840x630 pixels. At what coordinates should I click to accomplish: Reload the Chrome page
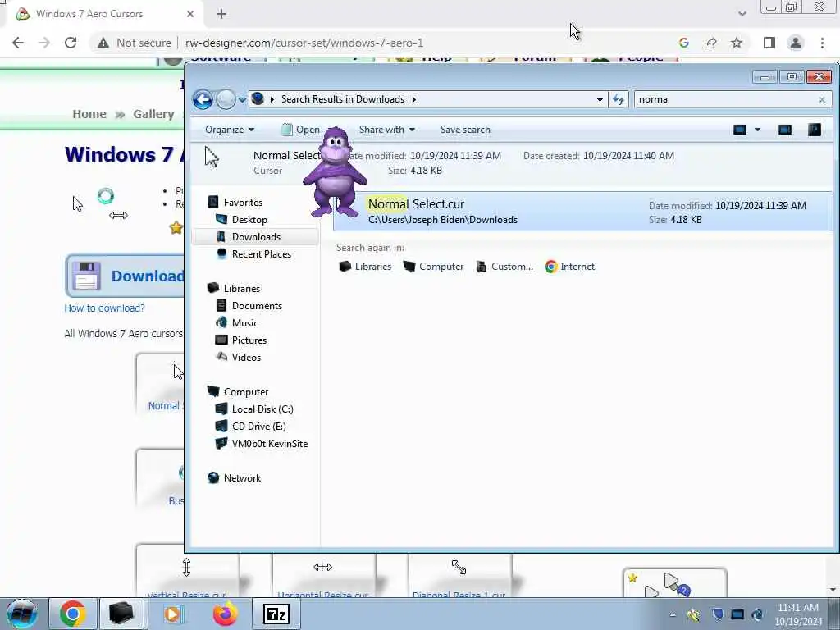71,43
